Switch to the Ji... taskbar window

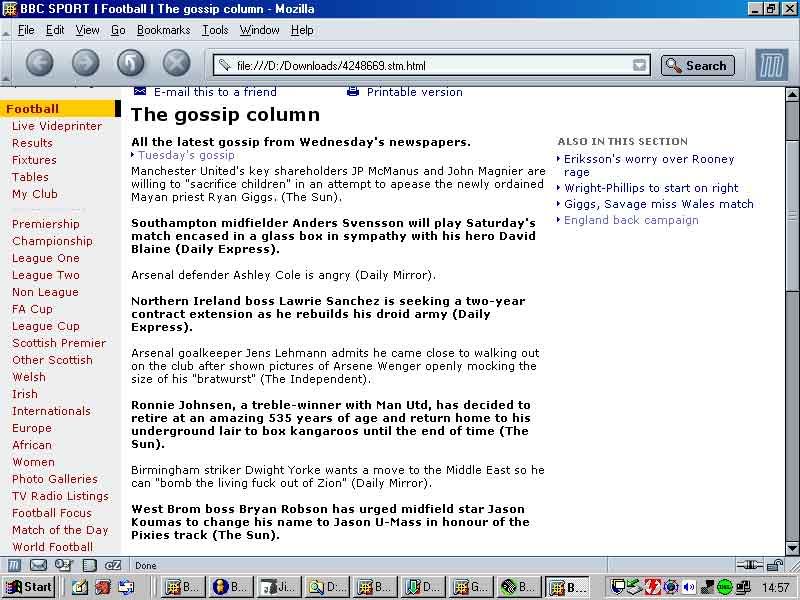pyautogui.click(x=278, y=587)
